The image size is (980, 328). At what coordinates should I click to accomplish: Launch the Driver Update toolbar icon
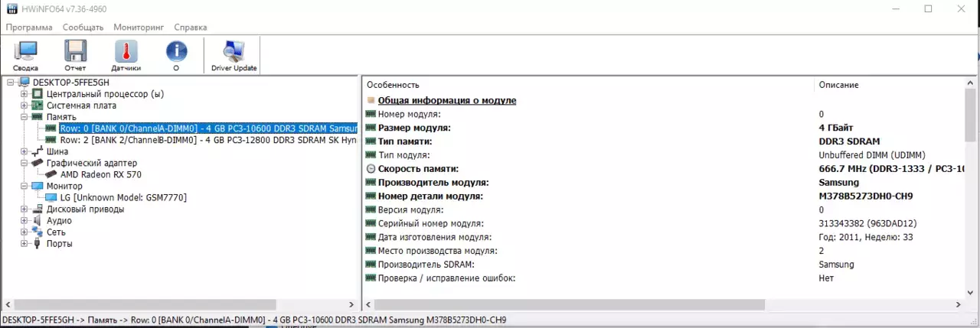click(234, 51)
